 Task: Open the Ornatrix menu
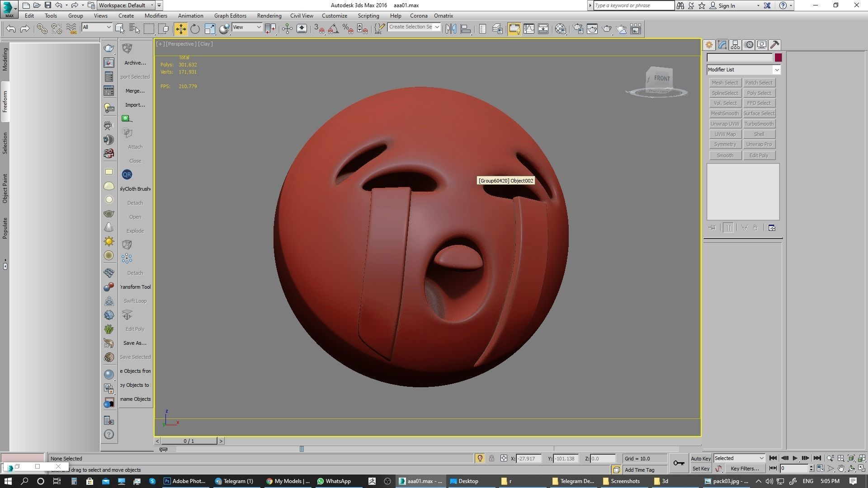click(x=443, y=15)
